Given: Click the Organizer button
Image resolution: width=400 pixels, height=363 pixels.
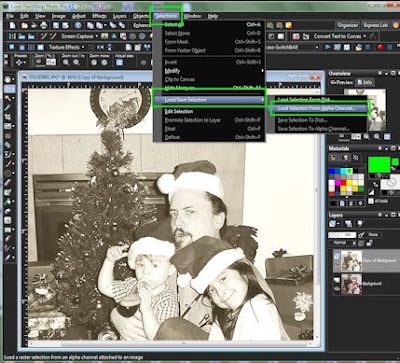Looking at the screenshot, I should click(348, 25).
